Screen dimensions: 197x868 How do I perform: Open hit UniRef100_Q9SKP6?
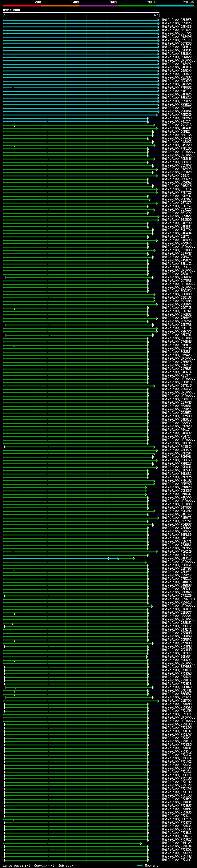177,23
